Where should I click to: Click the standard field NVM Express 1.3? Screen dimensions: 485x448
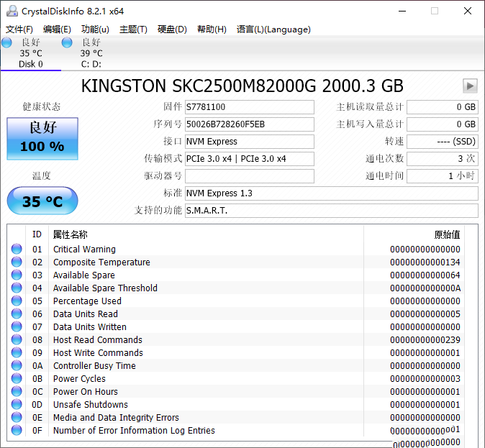click(332, 193)
